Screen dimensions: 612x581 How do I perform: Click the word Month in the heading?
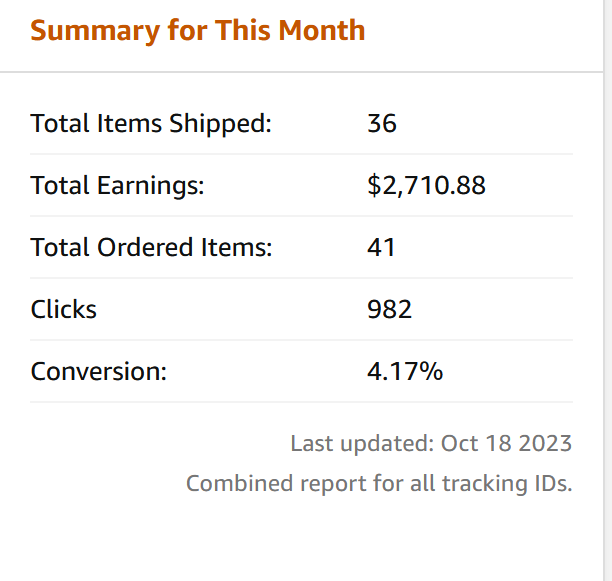(x=322, y=30)
